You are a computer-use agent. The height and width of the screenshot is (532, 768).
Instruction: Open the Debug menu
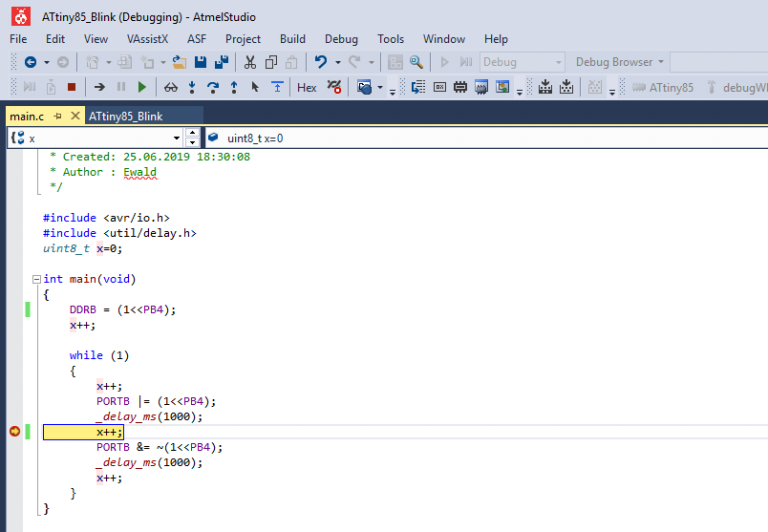tap(341, 39)
